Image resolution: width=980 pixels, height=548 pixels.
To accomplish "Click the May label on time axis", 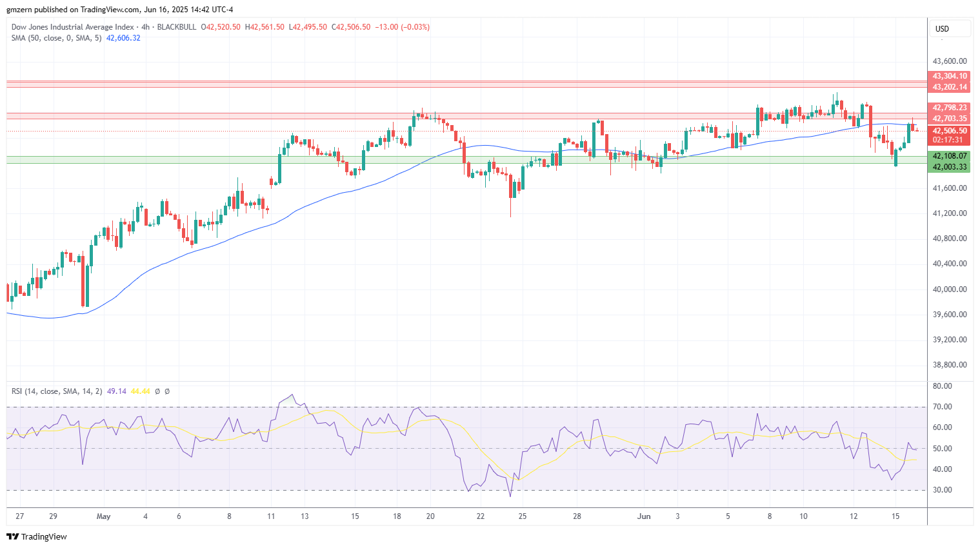I will [103, 516].
